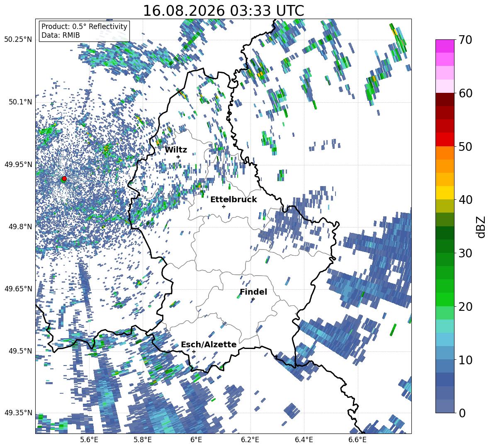Screen dimensions: 491x448
Task: Click the 6.2°E longitude tick label
Action: (x=250, y=440)
